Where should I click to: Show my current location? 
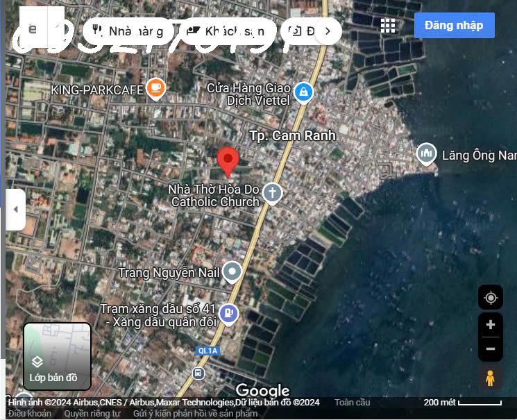(x=491, y=298)
